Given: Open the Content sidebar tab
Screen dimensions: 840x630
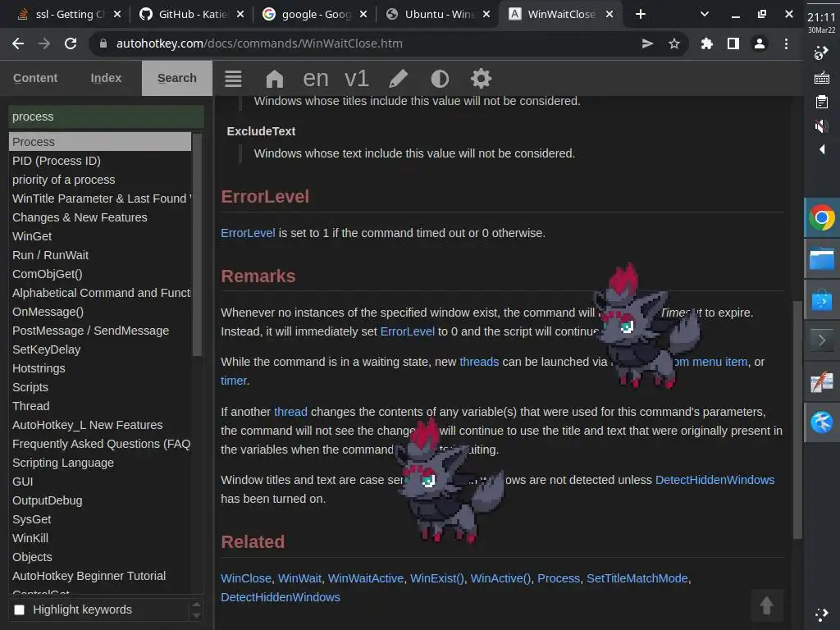Looking at the screenshot, I should (x=35, y=78).
